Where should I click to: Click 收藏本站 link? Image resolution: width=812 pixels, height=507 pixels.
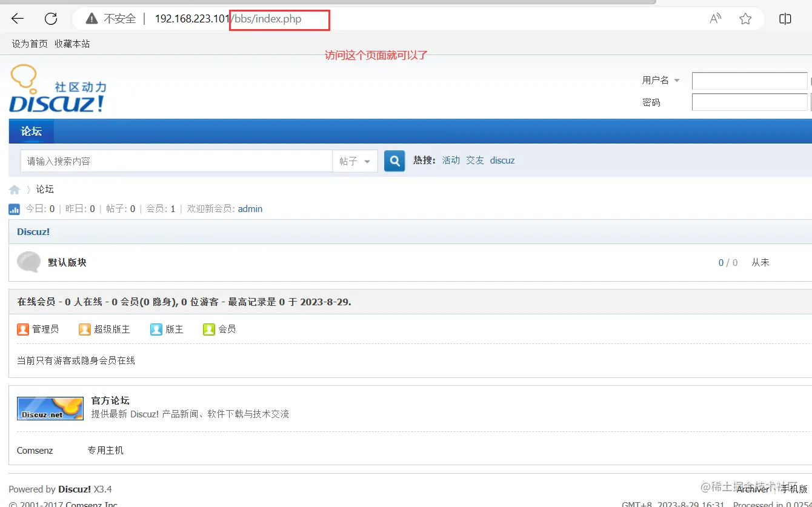[72, 44]
